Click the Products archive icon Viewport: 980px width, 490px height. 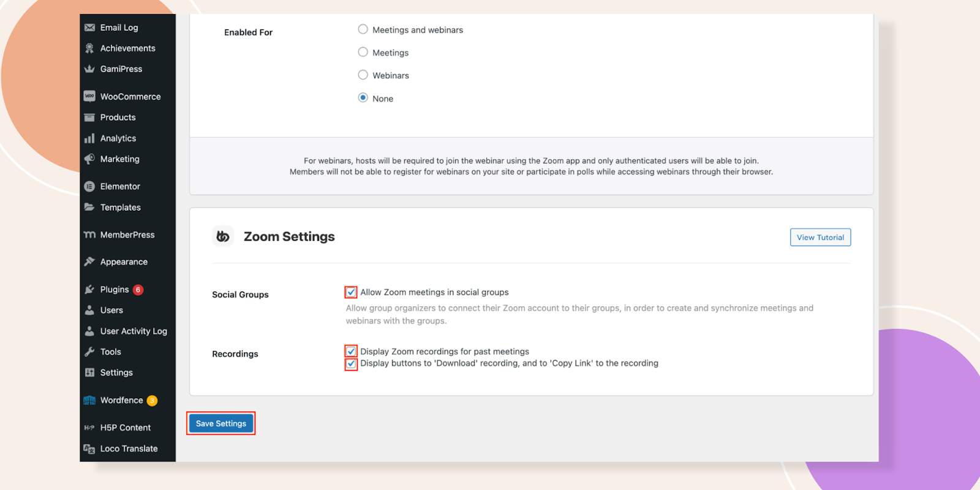(x=89, y=118)
